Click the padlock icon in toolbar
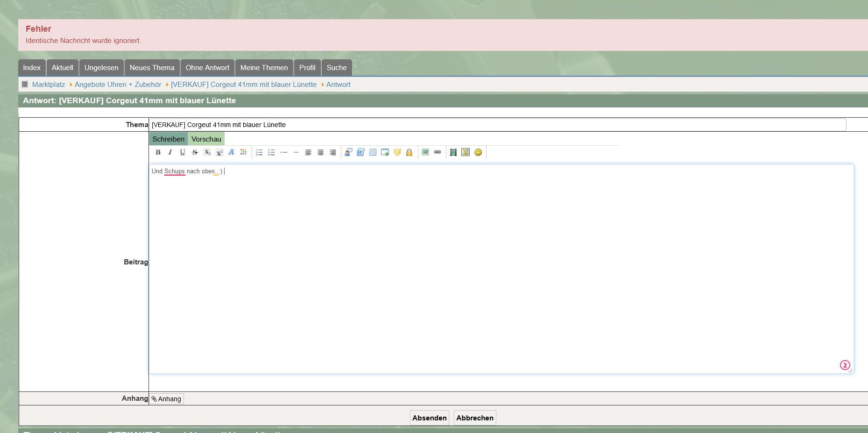 coord(409,152)
